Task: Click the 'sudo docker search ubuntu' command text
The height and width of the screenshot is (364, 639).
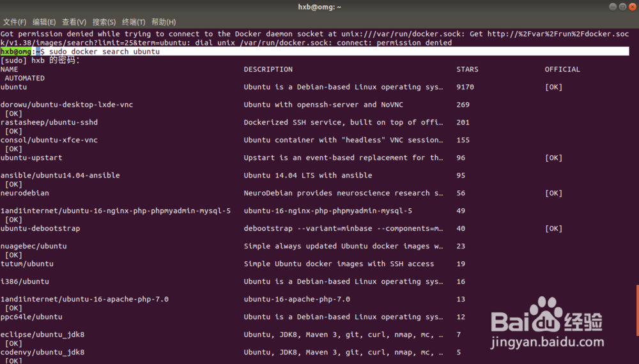Action: 104,52
